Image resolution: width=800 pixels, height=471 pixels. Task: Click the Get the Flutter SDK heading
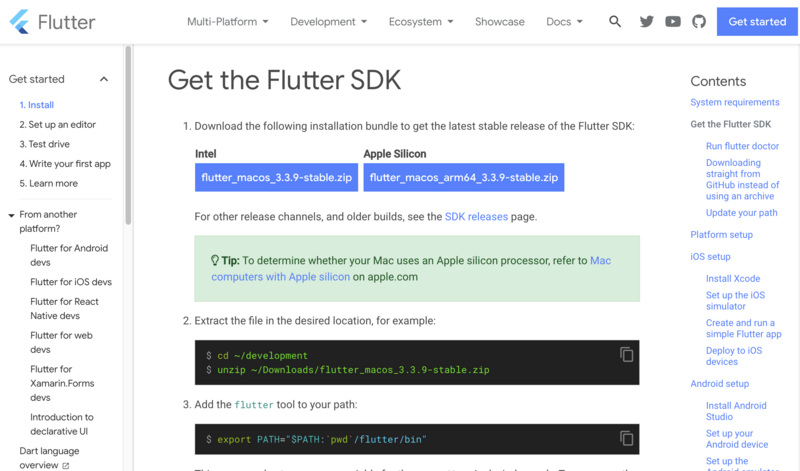coord(284,80)
